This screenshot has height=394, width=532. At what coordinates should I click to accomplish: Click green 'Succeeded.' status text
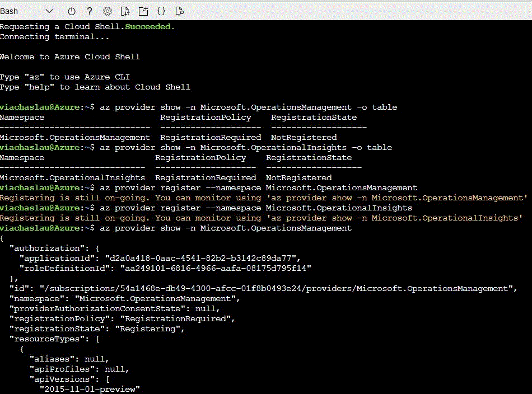150,26
